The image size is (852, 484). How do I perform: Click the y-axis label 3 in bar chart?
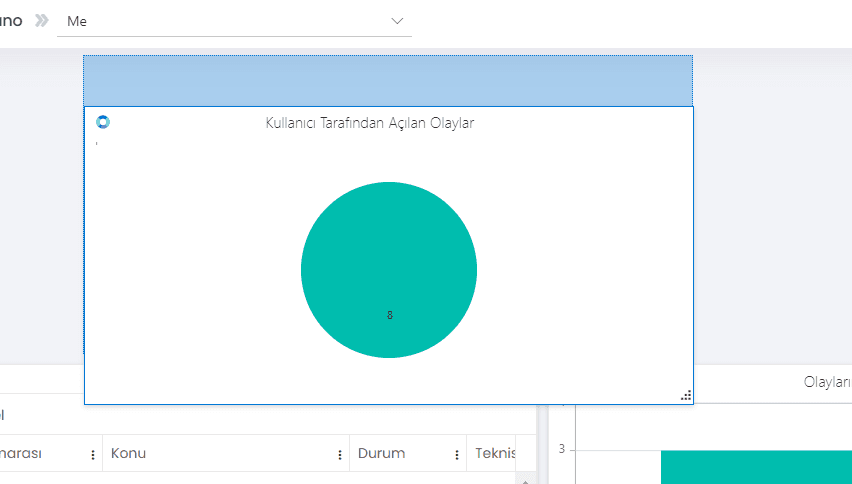pos(562,449)
